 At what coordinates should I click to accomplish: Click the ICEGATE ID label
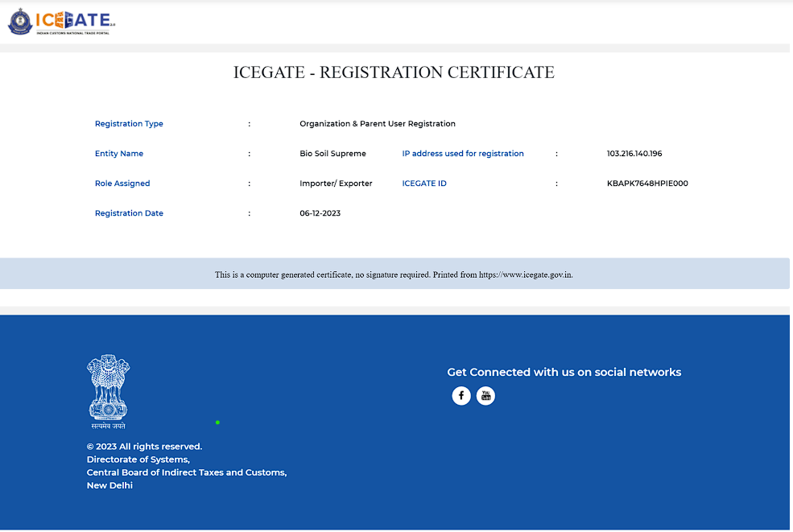[424, 183]
